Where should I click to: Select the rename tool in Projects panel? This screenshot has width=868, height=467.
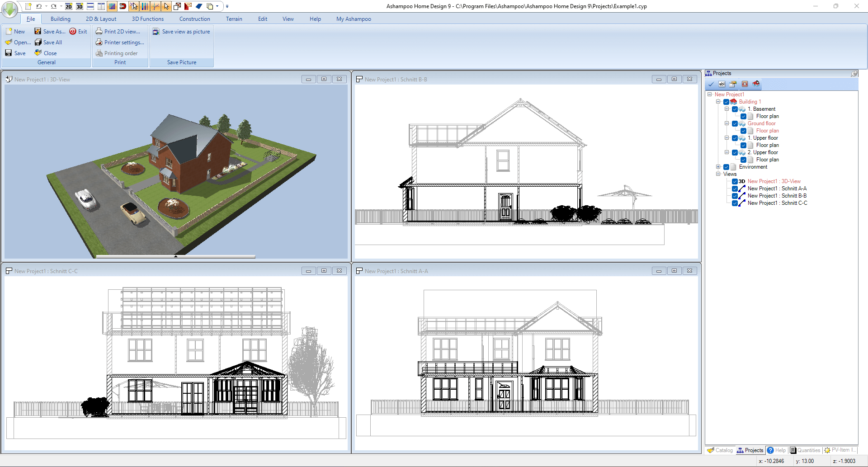[722, 84]
